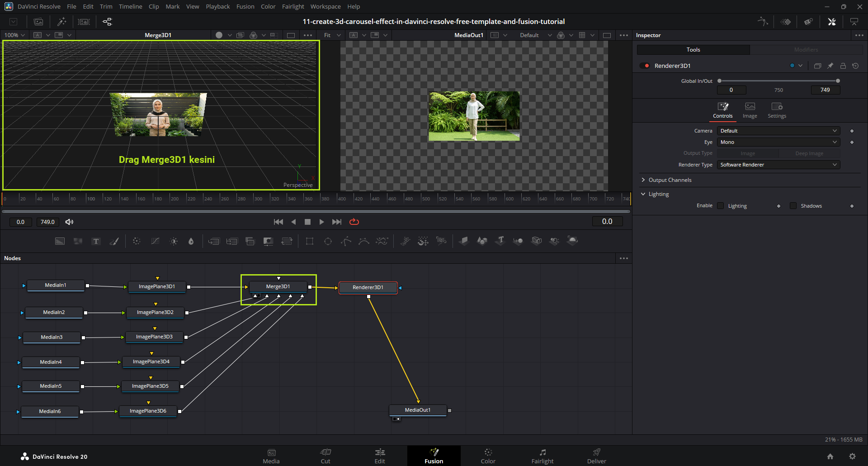Open the Renderer Type dropdown
Viewport: 868px width, 466px height.
(778, 165)
